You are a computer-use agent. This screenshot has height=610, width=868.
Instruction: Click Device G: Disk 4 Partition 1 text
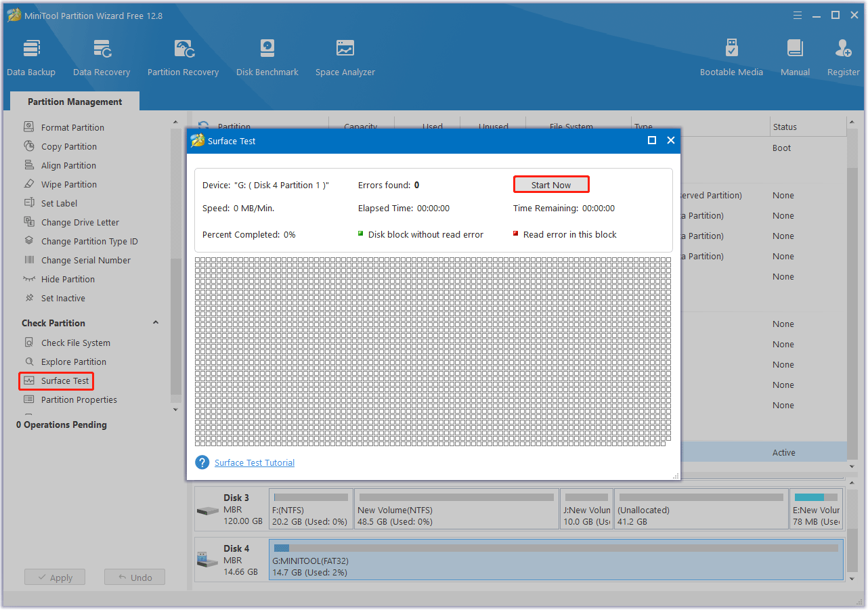265,185
